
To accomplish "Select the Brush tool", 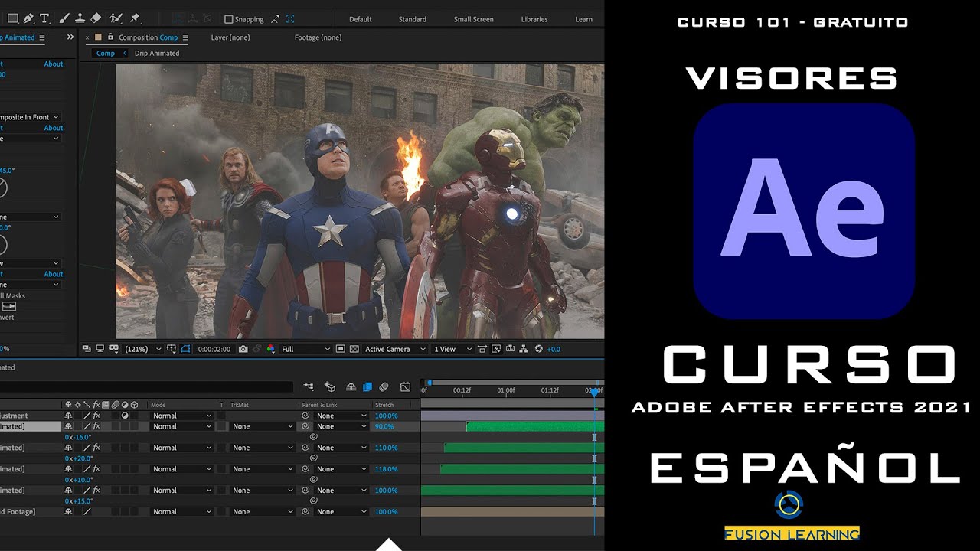I will (64, 18).
